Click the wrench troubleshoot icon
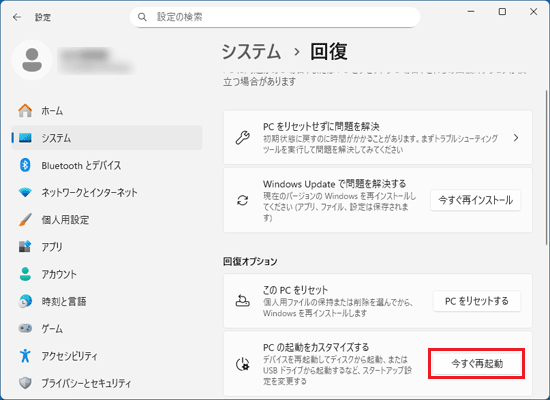 243,138
